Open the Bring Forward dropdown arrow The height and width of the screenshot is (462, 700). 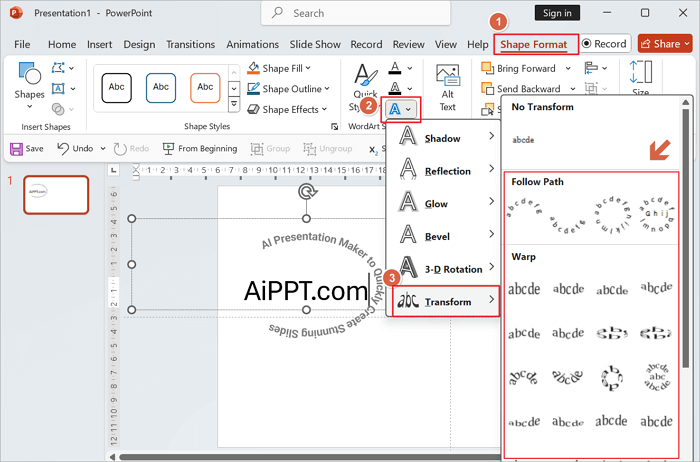568,68
